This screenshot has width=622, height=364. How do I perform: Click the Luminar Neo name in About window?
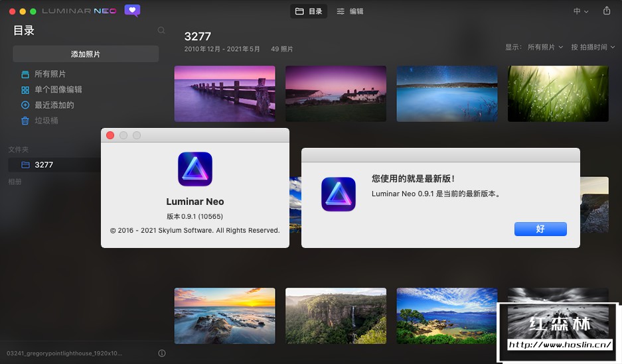(x=194, y=202)
